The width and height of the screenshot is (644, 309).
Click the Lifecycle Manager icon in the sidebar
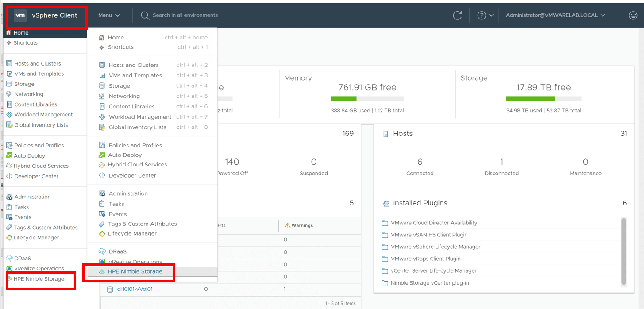click(x=9, y=238)
